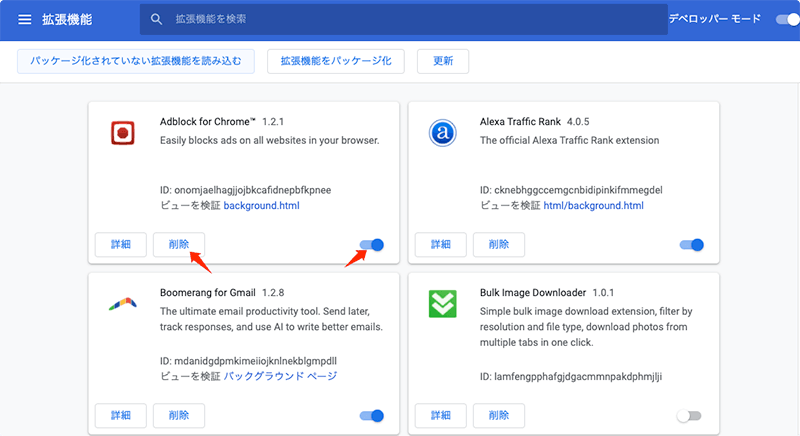Open 詳細 for Bulk Image Downloader
Viewport: 800px width, 436px height.
pos(441,416)
